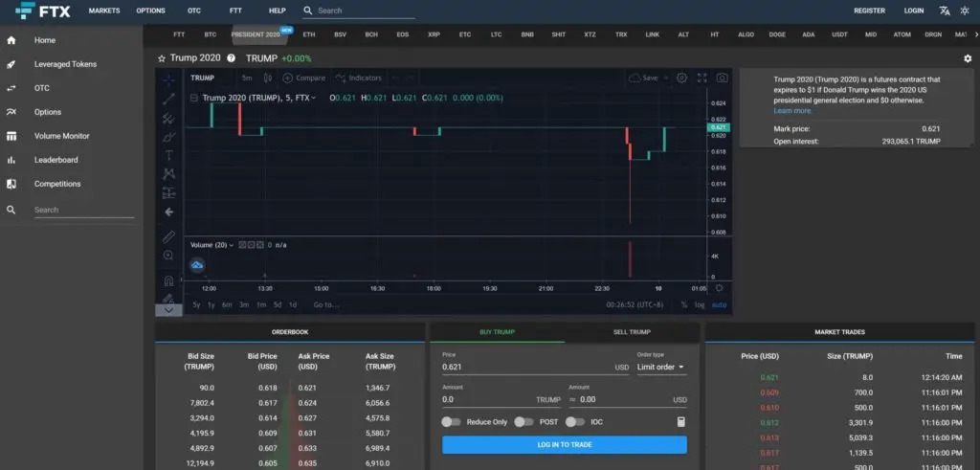Open the MARKETS menu
The height and width of the screenshot is (470, 980).
click(104, 11)
